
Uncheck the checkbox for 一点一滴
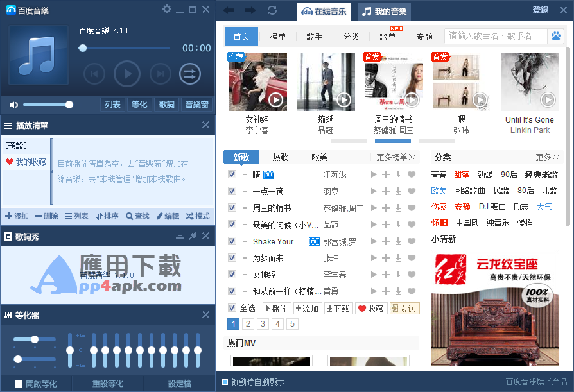(x=232, y=191)
